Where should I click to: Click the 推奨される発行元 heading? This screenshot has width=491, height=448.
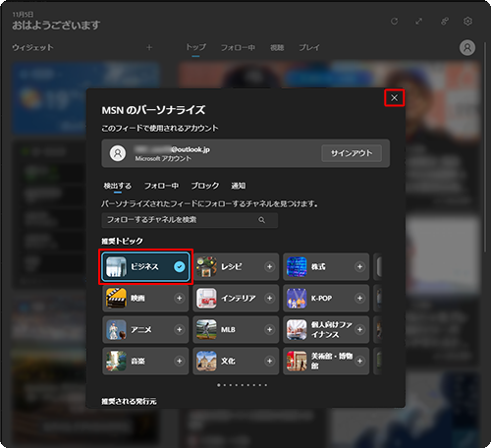point(129,401)
